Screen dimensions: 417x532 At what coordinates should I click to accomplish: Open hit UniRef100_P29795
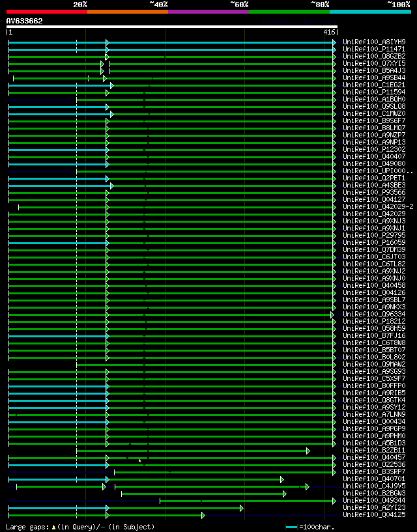tap(374, 236)
